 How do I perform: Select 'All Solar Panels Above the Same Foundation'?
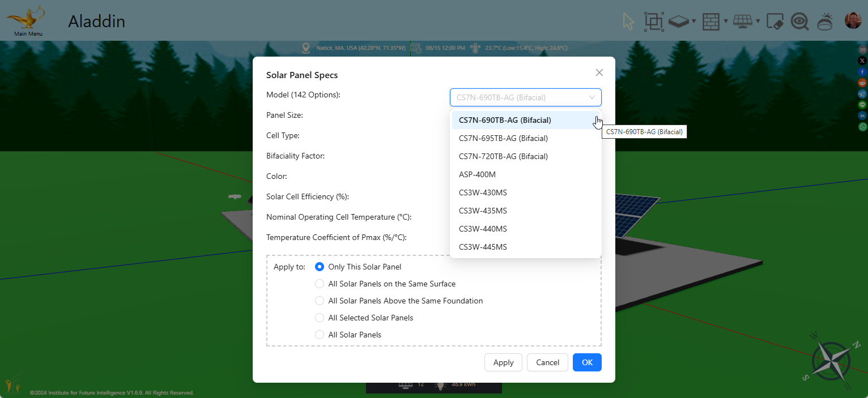click(320, 301)
